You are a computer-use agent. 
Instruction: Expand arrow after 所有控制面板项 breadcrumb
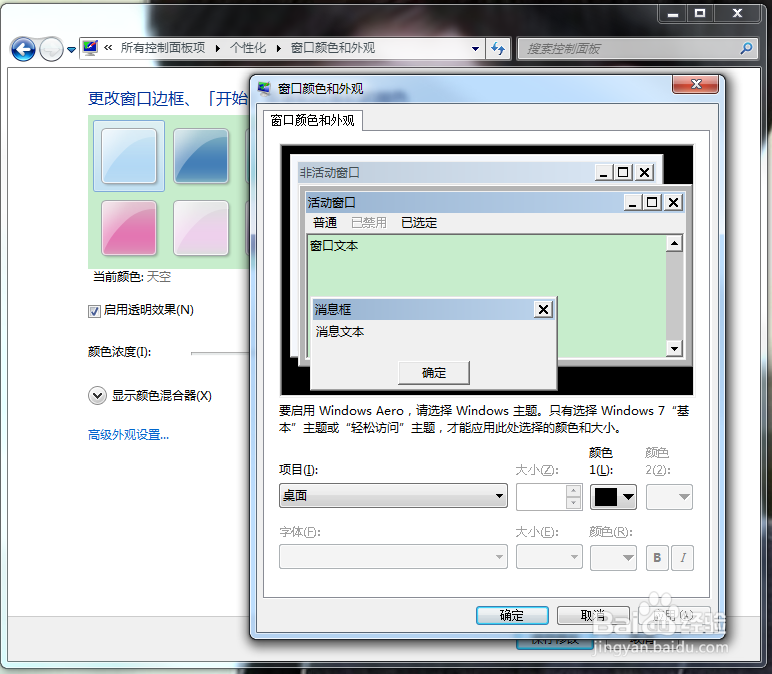tap(218, 48)
